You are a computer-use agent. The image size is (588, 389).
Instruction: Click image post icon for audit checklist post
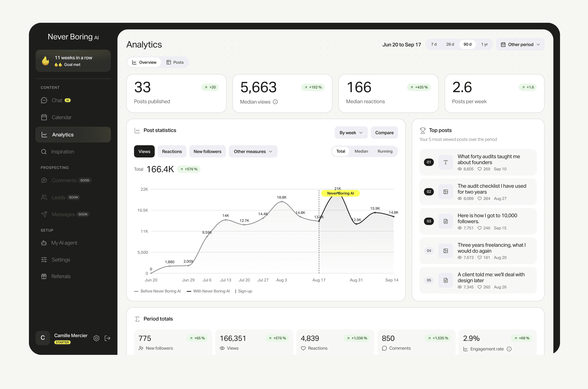pyautogui.click(x=446, y=192)
